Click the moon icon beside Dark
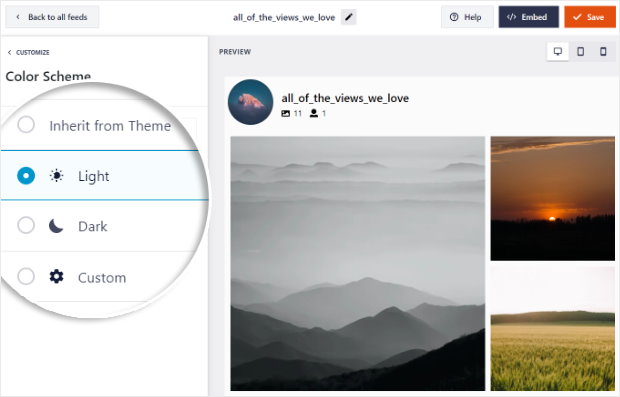This screenshot has height=397, width=620. click(56, 226)
